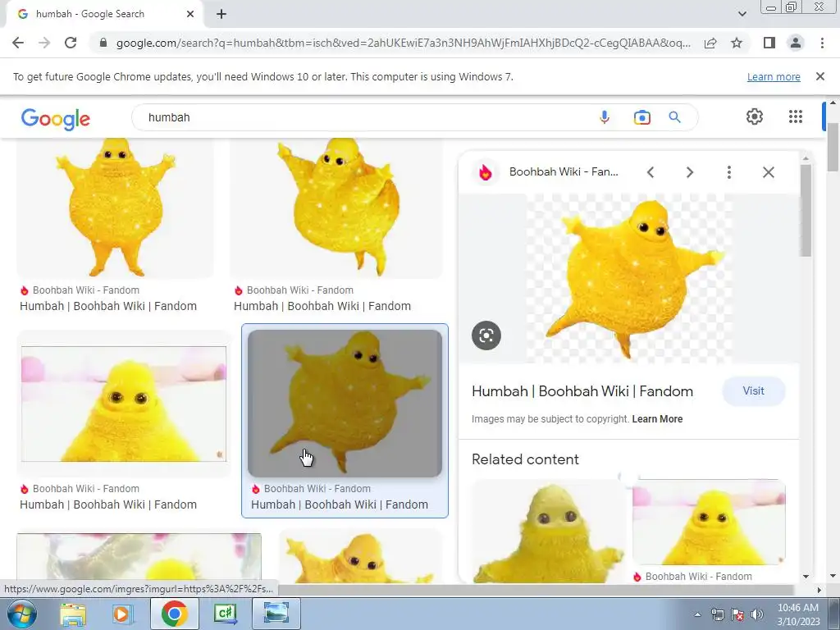
Task: Go forward in browser history
Action: (x=44, y=43)
